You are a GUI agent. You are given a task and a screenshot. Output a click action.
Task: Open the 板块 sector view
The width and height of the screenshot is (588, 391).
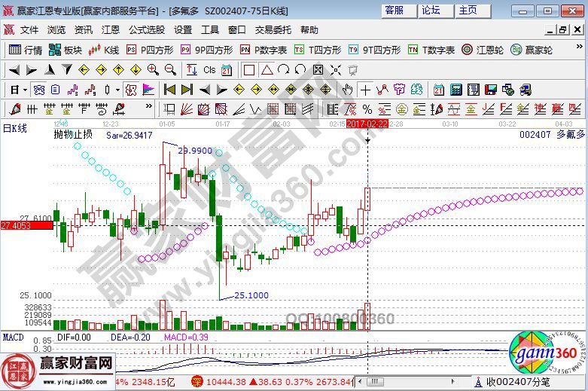coord(65,50)
